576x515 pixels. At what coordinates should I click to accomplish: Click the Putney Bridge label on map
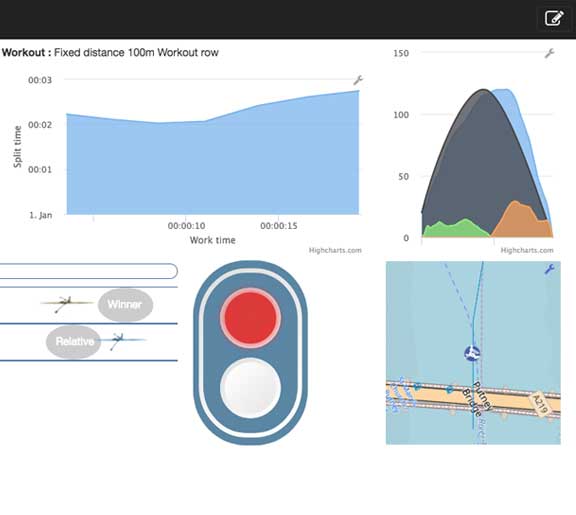click(476, 399)
